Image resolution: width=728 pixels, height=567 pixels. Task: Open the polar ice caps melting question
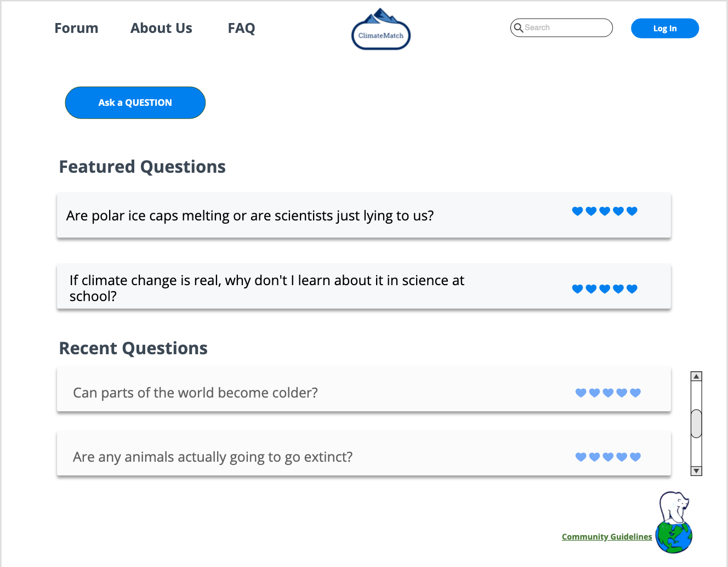pyautogui.click(x=250, y=216)
